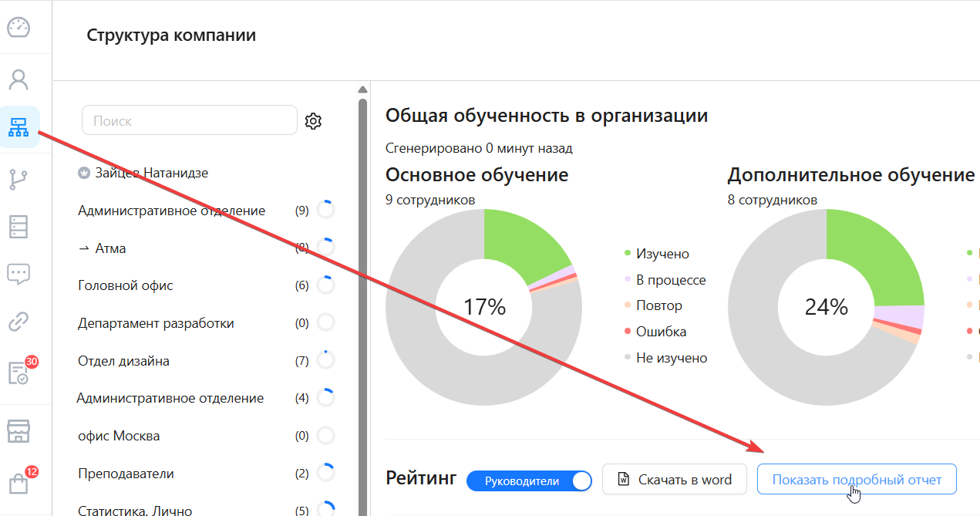Open tasks icon with 30 badge
Viewport: 980px width, 516px height.
coord(19,373)
